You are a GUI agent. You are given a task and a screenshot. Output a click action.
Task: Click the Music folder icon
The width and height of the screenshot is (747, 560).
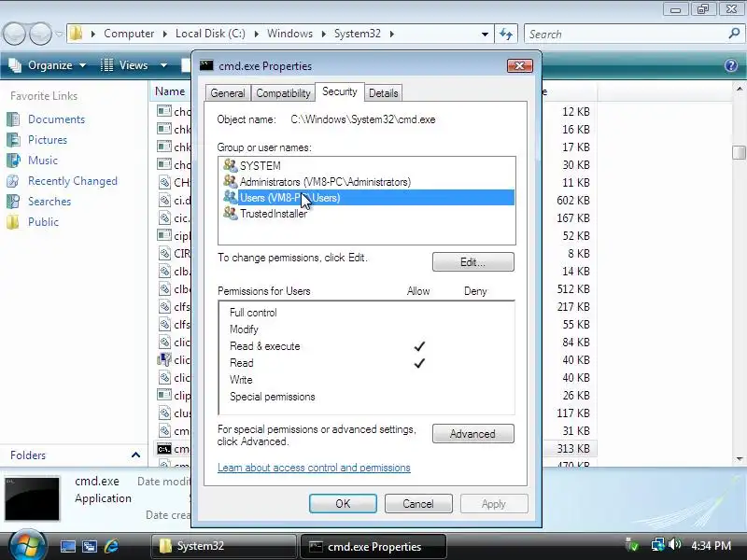(13, 160)
